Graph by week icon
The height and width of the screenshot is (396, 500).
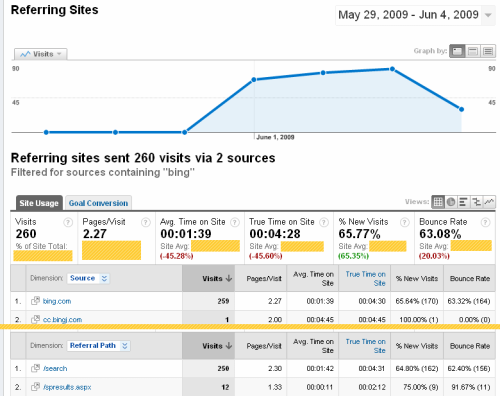(473, 51)
